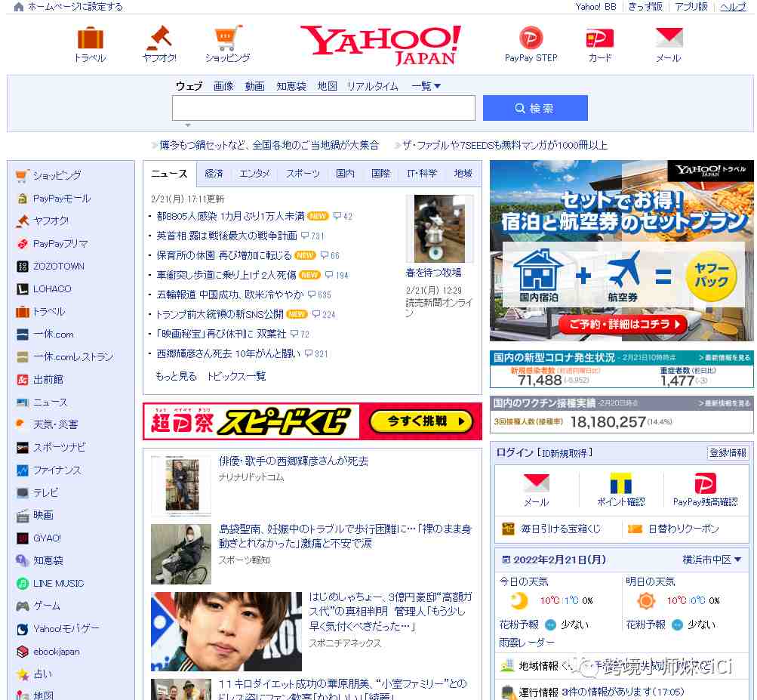
Task: Select 知恵袋 search category
Action: (291, 86)
